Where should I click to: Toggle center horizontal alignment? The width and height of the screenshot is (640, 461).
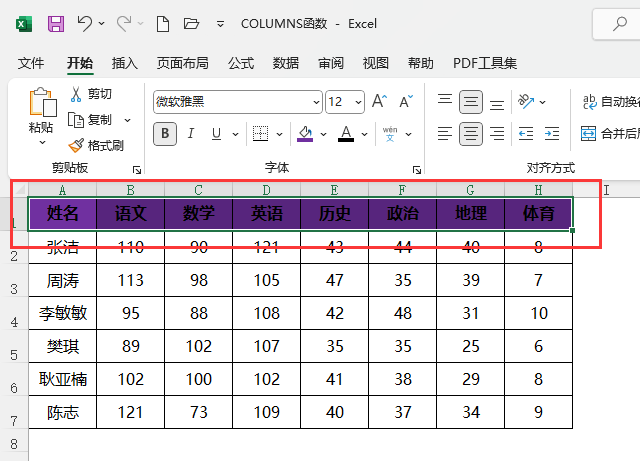pos(471,134)
